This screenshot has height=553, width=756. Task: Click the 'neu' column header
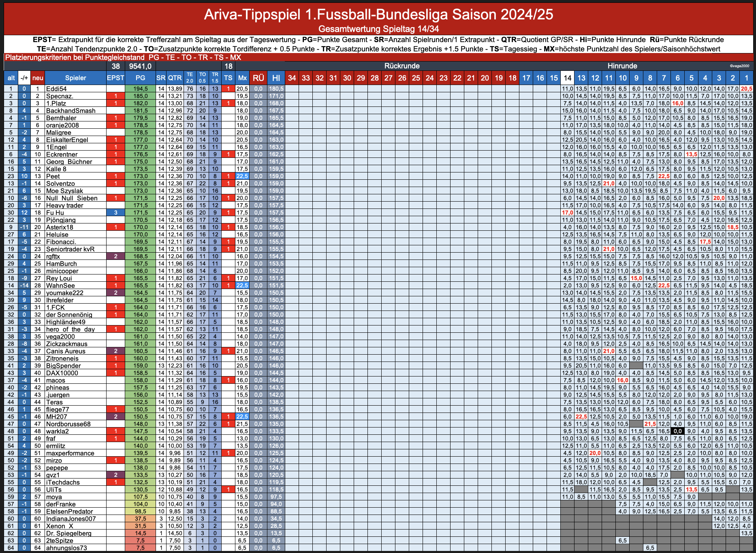click(38, 78)
